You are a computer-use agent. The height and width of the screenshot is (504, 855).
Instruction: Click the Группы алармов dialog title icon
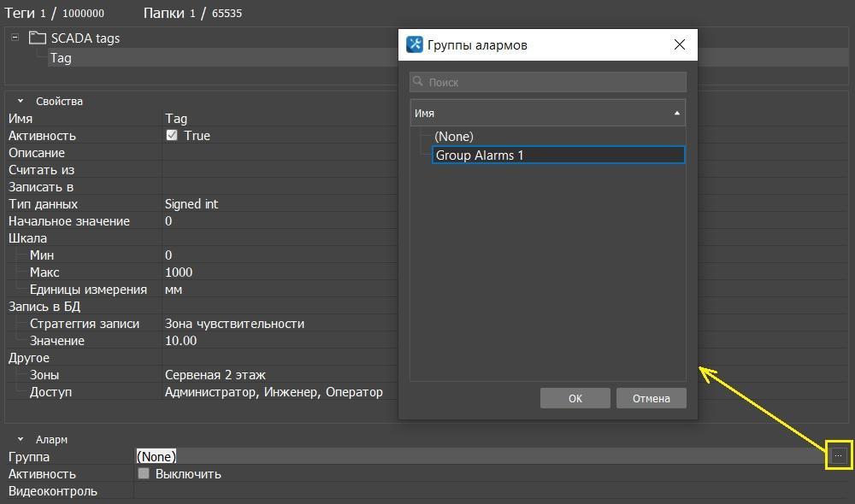coord(415,45)
